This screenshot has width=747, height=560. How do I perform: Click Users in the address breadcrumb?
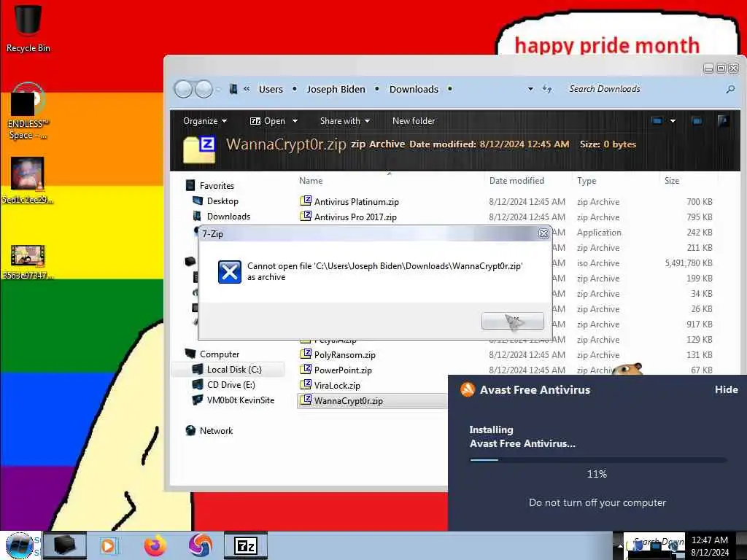point(271,89)
